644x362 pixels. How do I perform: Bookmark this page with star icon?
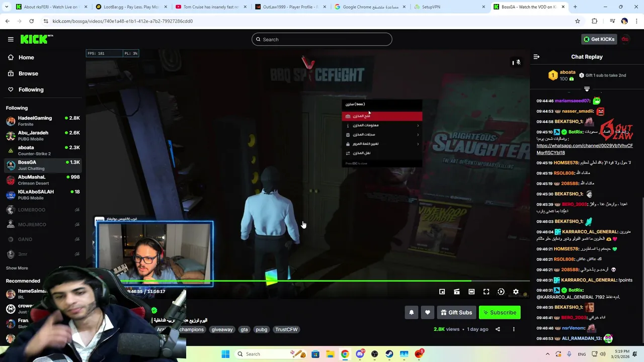click(x=578, y=21)
